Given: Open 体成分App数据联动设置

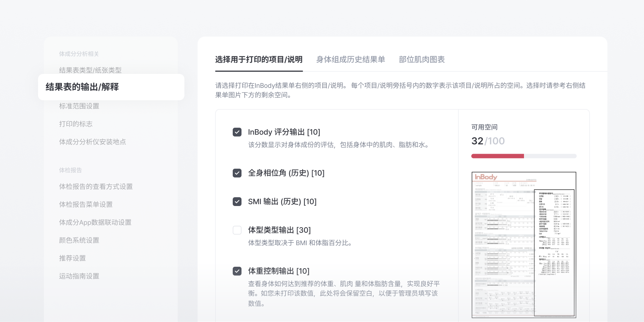Looking at the screenshot, I should pos(95,222).
